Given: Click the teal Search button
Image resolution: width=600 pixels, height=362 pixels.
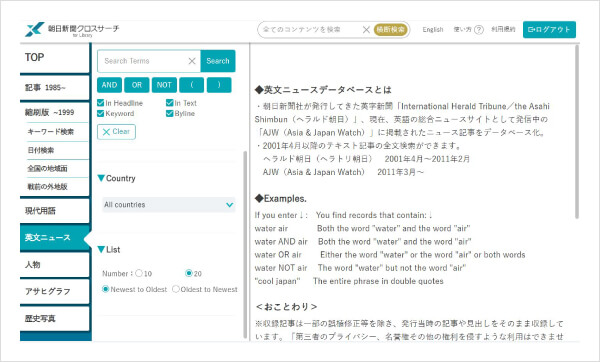Looking at the screenshot, I should (218, 61).
